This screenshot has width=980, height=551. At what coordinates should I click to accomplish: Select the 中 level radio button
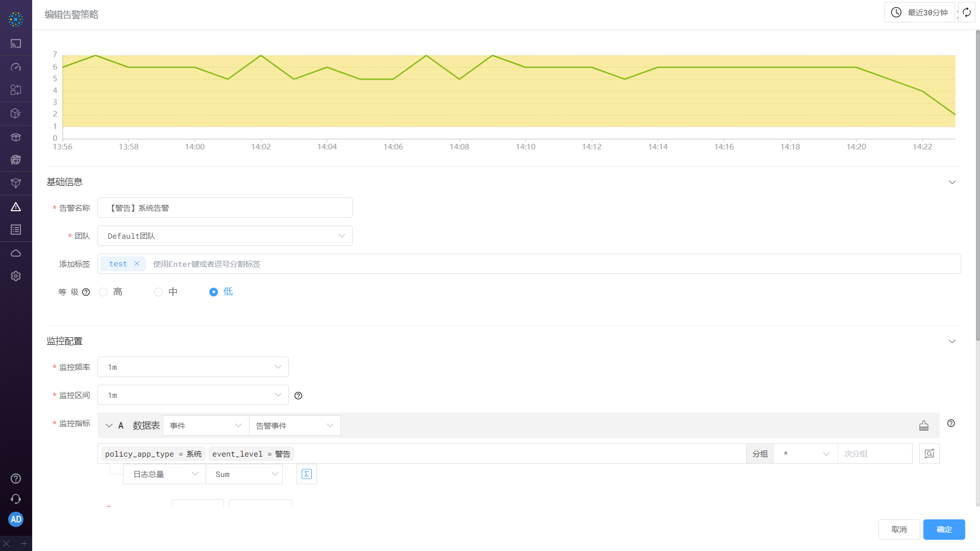pos(159,292)
